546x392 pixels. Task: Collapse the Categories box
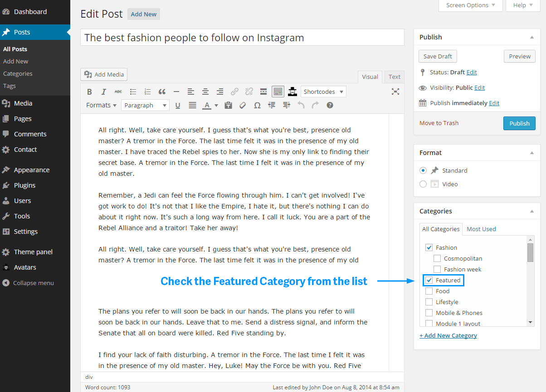pos(531,211)
